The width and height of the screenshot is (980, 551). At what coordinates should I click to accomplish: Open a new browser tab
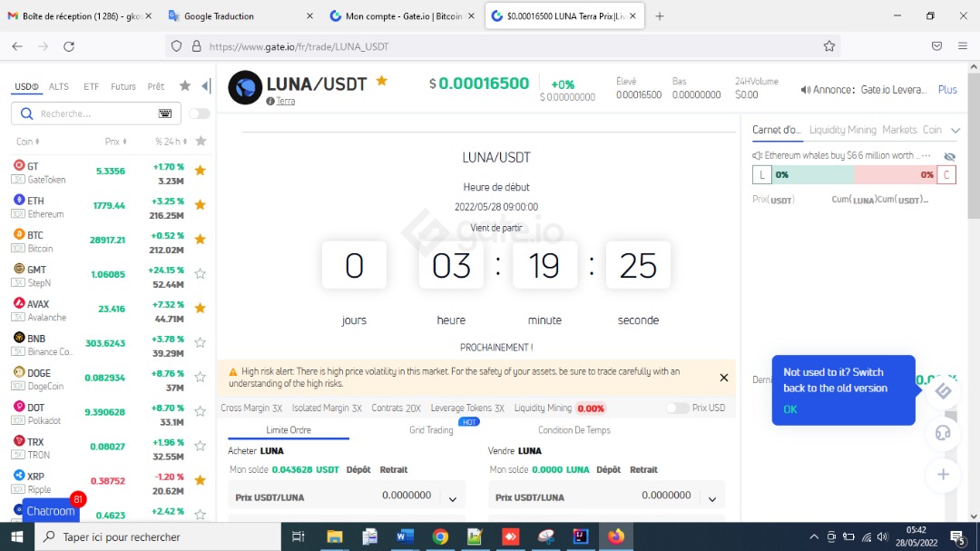660,16
